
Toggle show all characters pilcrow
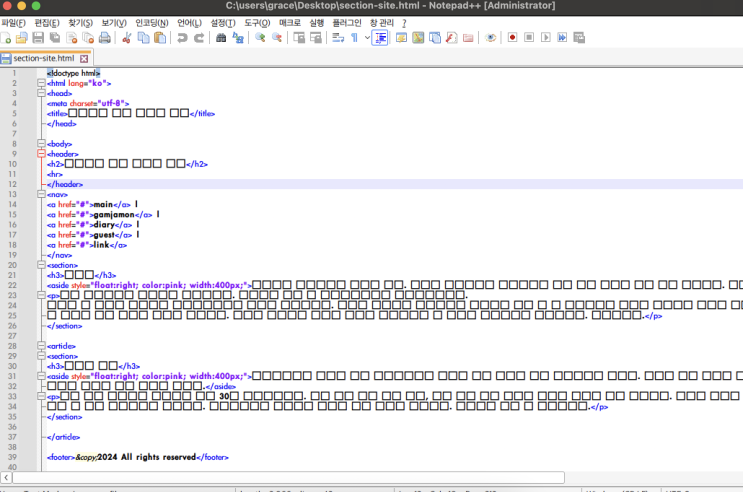click(x=354, y=38)
